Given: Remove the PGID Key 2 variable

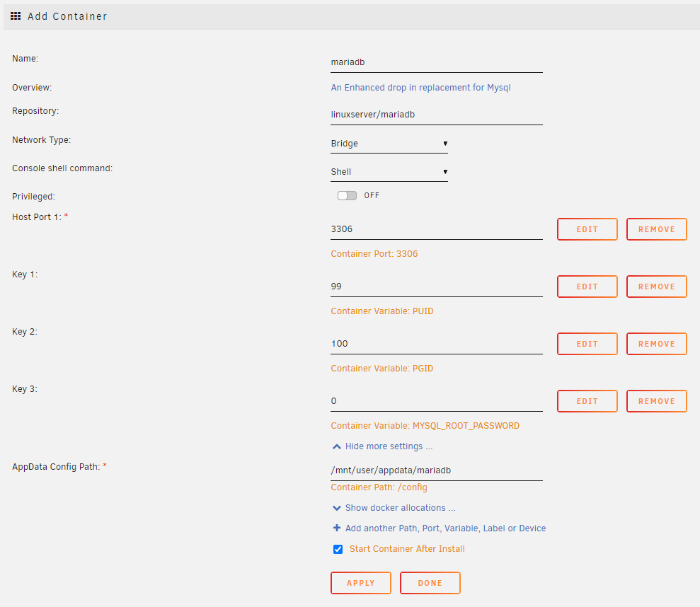Looking at the screenshot, I should [x=656, y=344].
